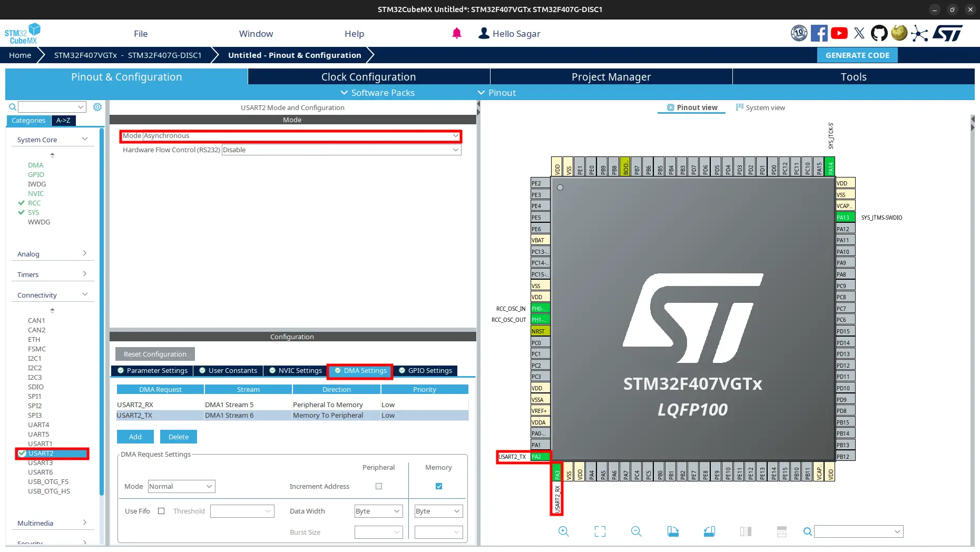Open the Peripheral Data Width dropdown
980x552 pixels.
pyautogui.click(x=378, y=511)
